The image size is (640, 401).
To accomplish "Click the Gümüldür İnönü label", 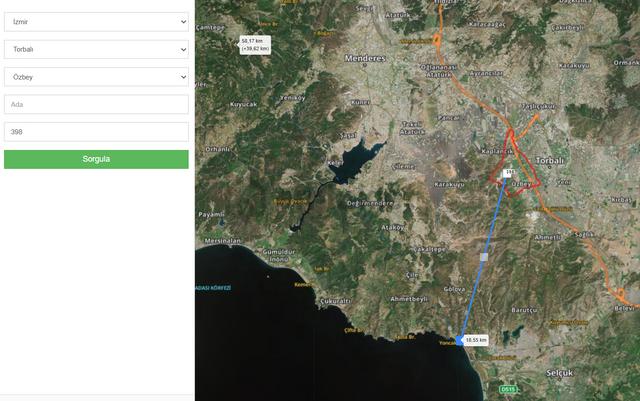I will pos(279,256).
